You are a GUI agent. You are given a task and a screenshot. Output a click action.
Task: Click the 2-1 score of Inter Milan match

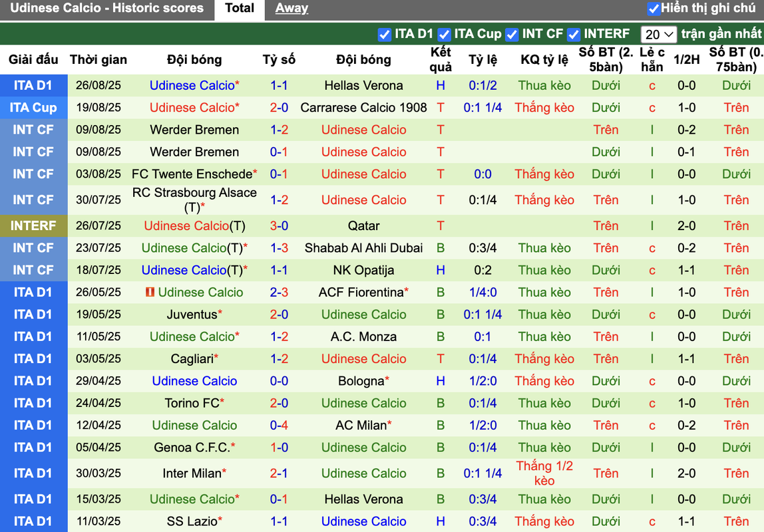click(279, 473)
